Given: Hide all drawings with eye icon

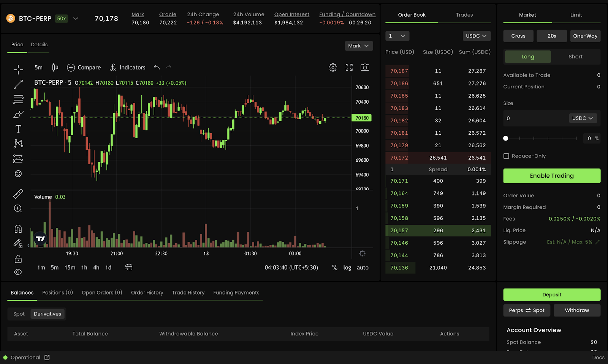Looking at the screenshot, I should pos(18,272).
